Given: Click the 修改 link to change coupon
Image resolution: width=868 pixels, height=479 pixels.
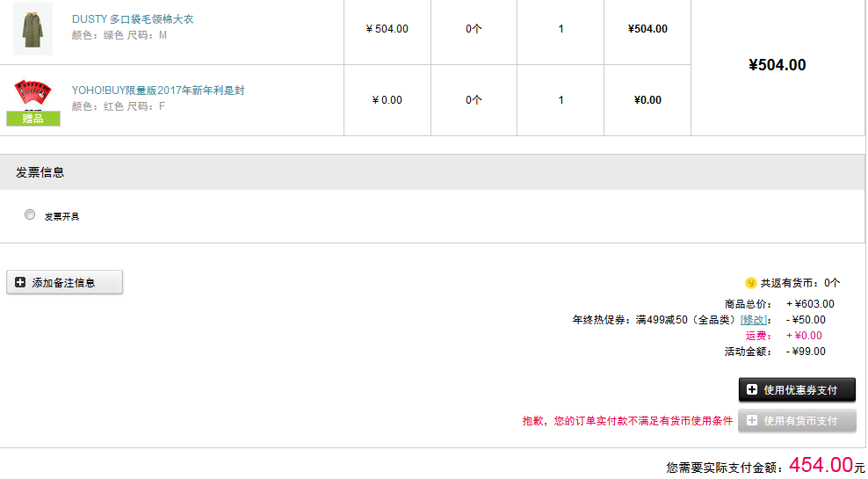Looking at the screenshot, I should [x=754, y=320].
